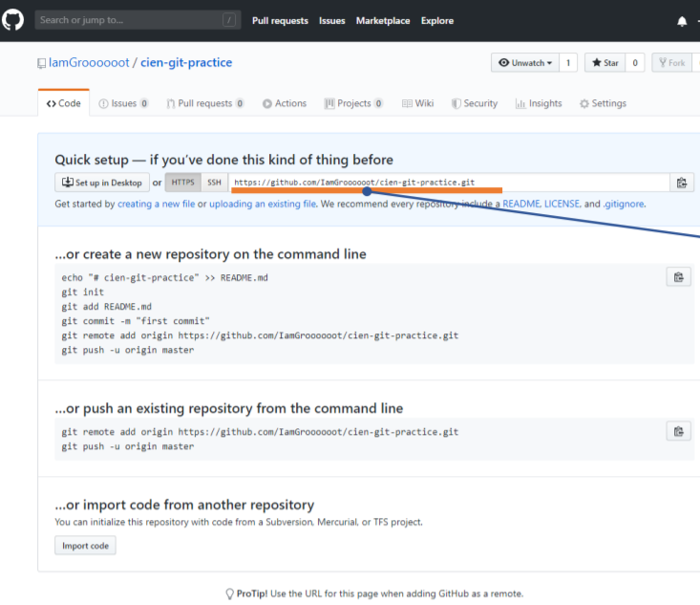Open the Projects tab
700x605 pixels.
[353, 103]
